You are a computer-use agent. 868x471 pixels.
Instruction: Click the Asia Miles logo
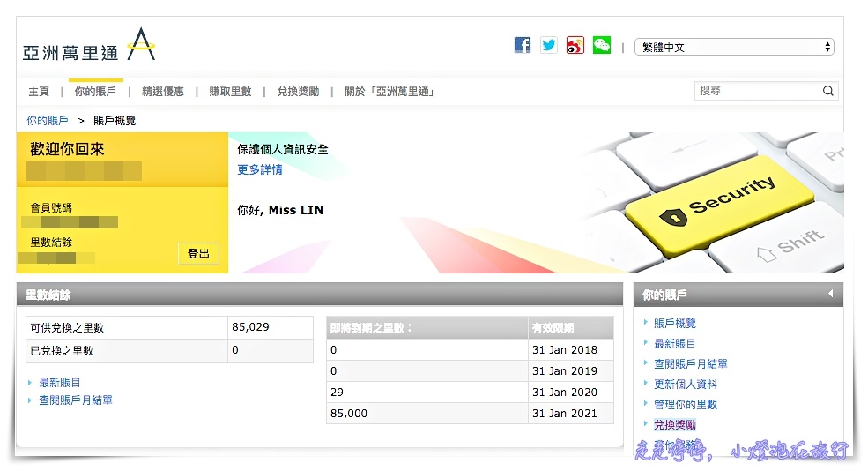point(89,46)
